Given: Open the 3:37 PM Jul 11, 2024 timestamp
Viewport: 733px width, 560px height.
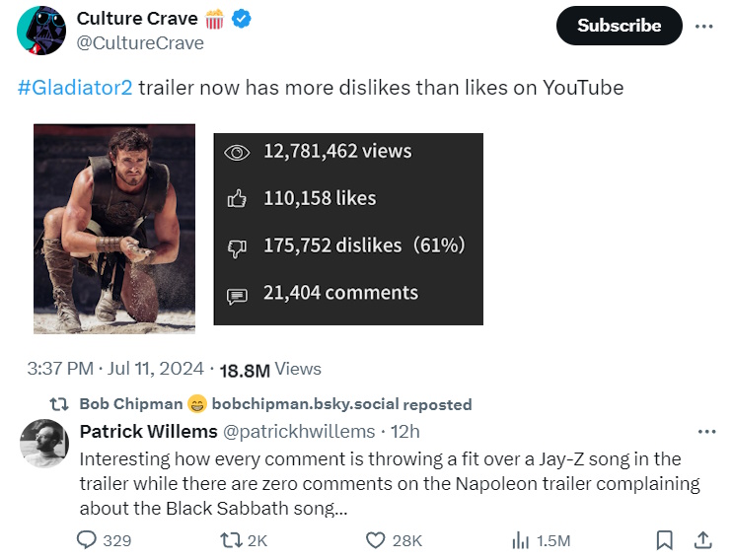Looking at the screenshot, I should tap(114, 370).
